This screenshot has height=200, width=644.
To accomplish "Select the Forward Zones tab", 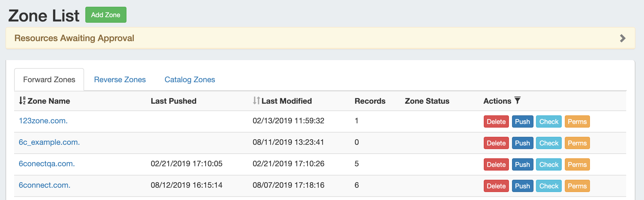I will tap(49, 80).
